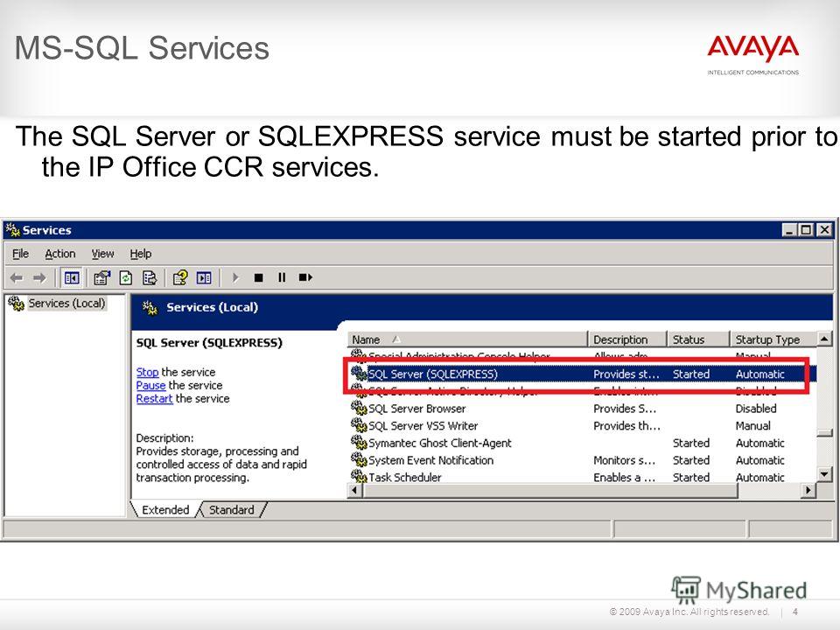840x630 pixels.
Task: Sort by the Name column header
Action: pos(467,339)
